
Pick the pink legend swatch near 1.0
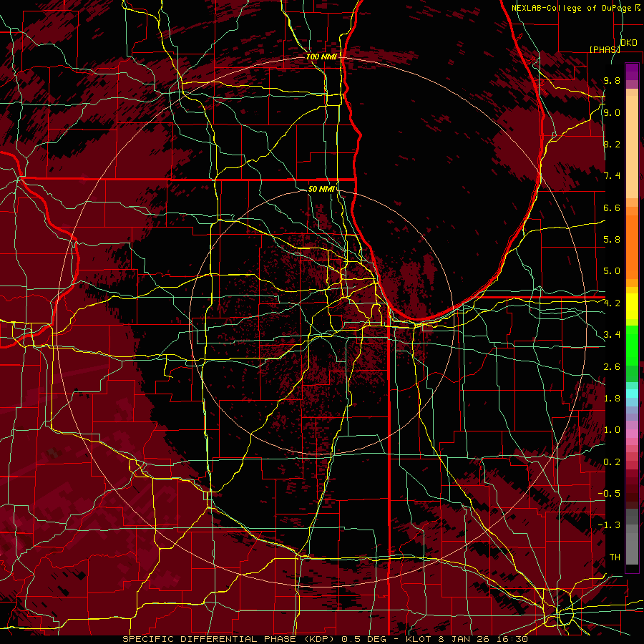tap(632, 434)
